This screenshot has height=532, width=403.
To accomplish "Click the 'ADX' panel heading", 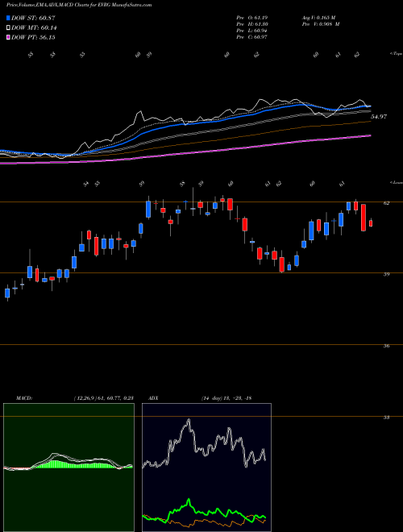I will (x=153, y=398).
